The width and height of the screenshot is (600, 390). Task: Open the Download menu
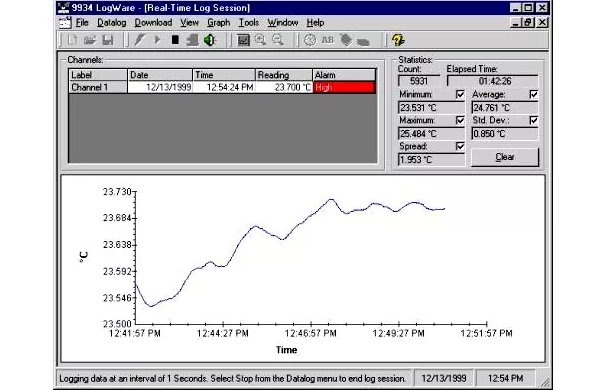click(x=153, y=23)
